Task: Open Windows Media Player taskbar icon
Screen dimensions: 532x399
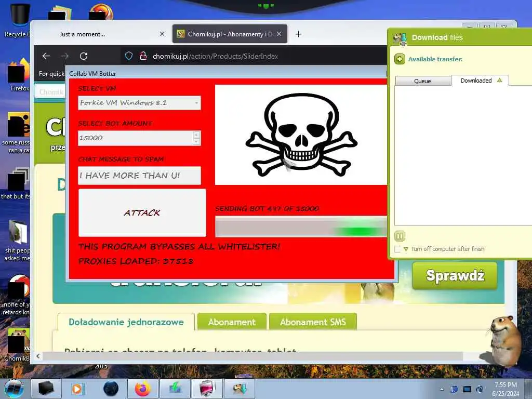Action: click(77, 389)
